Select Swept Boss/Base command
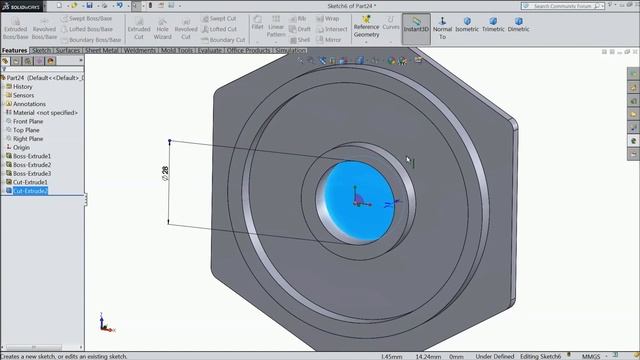This screenshot has width=640, height=360. [x=87, y=19]
